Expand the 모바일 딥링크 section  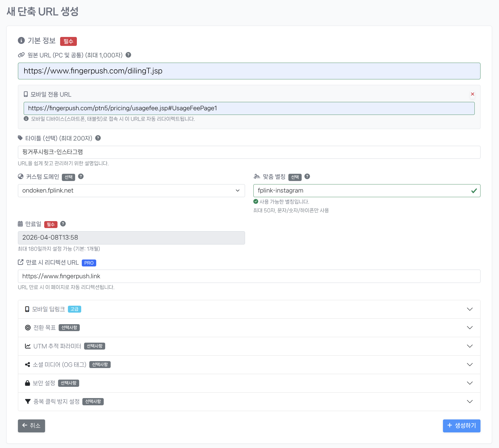pos(470,309)
